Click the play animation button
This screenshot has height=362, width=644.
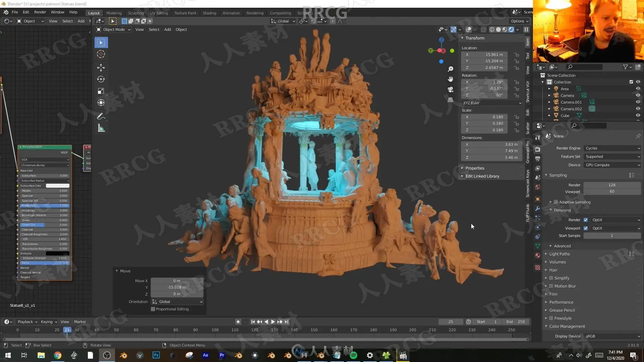point(273,322)
